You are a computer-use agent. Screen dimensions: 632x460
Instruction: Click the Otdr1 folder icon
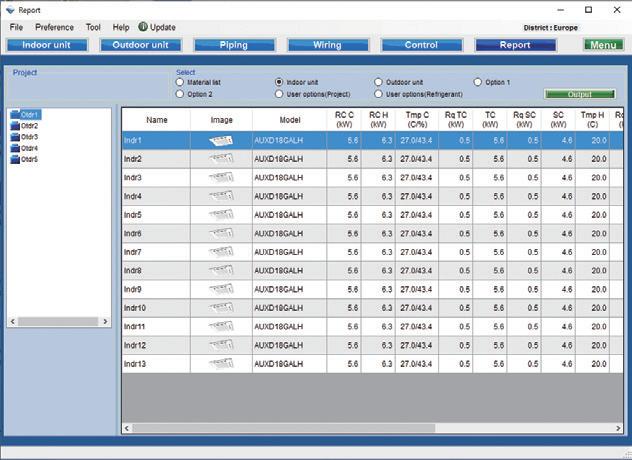tap(15, 114)
